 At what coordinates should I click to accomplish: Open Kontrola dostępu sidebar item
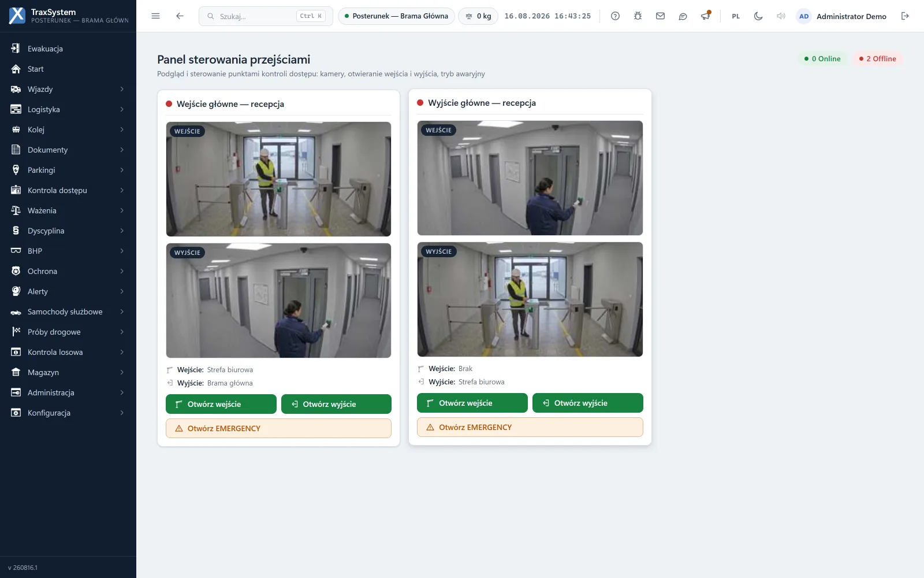coord(68,190)
